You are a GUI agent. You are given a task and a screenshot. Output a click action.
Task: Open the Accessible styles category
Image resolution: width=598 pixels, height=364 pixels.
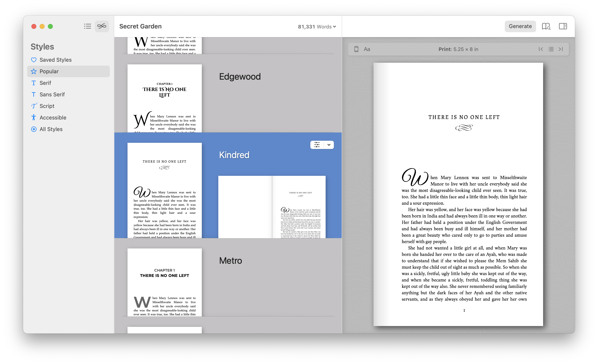pyautogui.click(x=53, y=118)
